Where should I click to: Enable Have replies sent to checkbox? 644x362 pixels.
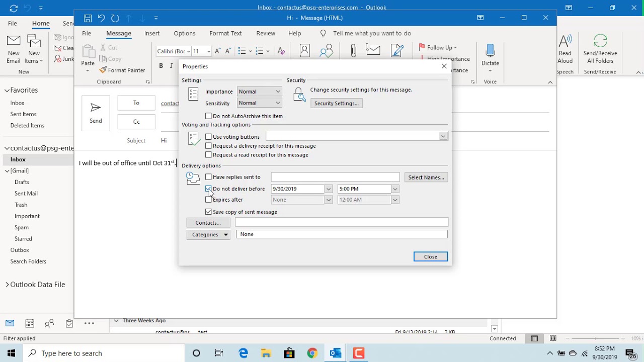click(x=208, y=177)
